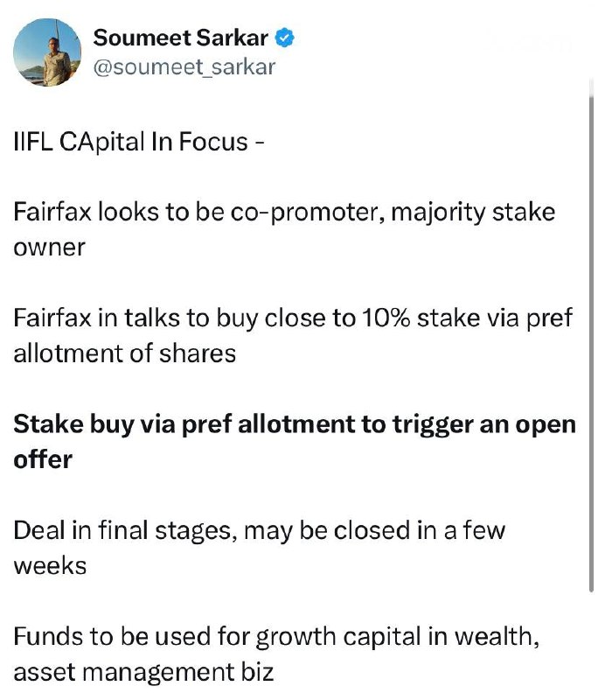Open the @soumeet_sarkar handle link
The image size is (598, 700).
pos(184,66)
